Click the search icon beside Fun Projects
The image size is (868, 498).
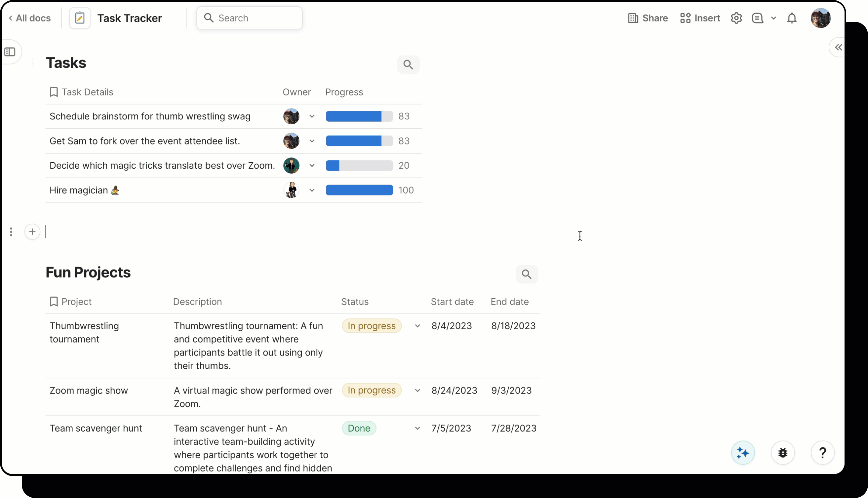coord(527,274)
